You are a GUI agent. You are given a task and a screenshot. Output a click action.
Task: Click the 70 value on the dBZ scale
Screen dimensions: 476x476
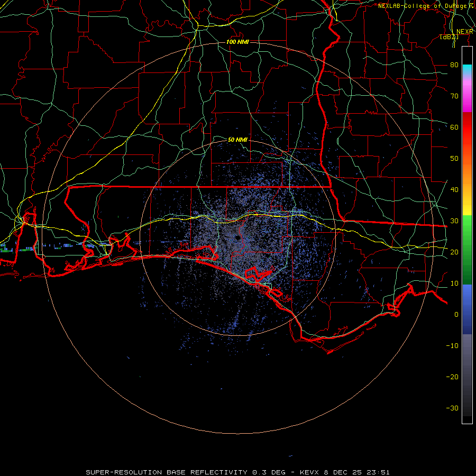[454, 96]
